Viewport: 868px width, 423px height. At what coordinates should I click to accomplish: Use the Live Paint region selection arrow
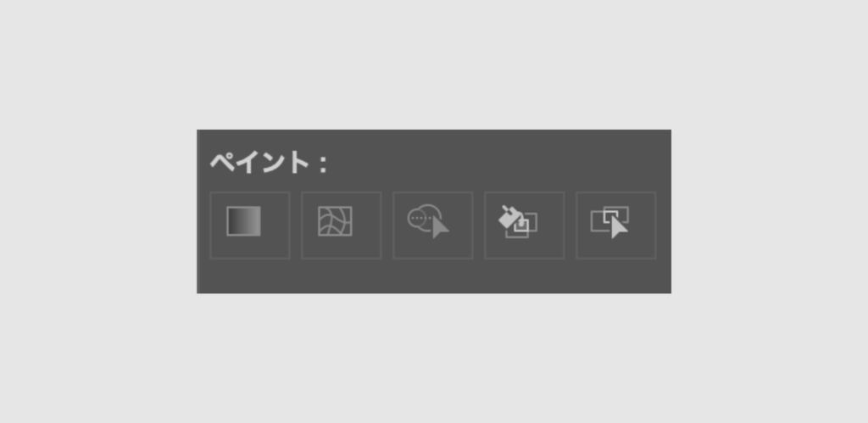(x=616, y=225)
